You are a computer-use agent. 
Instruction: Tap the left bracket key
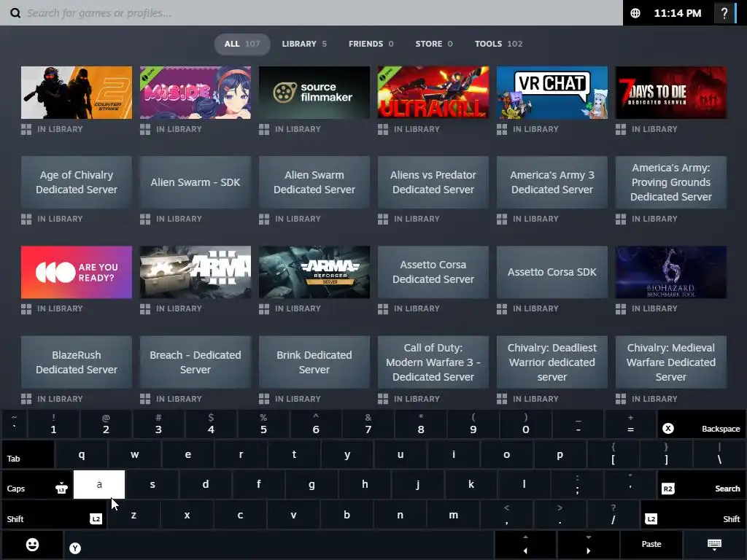coord(613,454)
